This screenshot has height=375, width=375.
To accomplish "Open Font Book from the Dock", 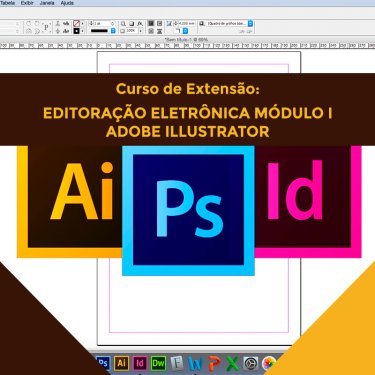I will (x=177, y=363).
